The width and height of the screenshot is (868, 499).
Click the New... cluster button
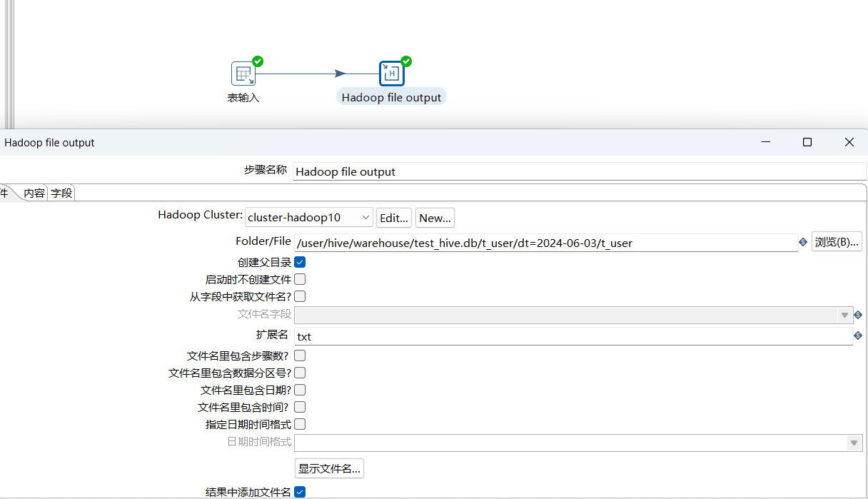tap(435, 218)
